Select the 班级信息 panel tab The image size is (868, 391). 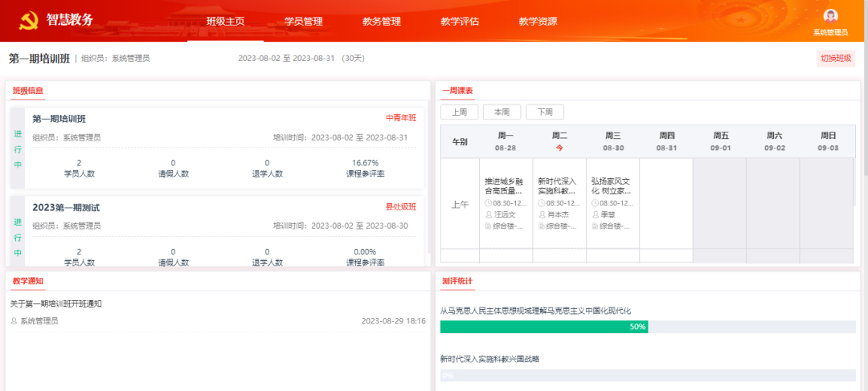pyautogui.click(x=27, y=91)
